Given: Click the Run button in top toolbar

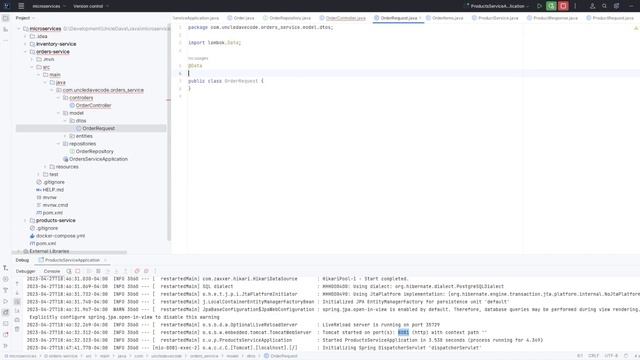Looking at the screenshot, I should (x=539, y=6).
